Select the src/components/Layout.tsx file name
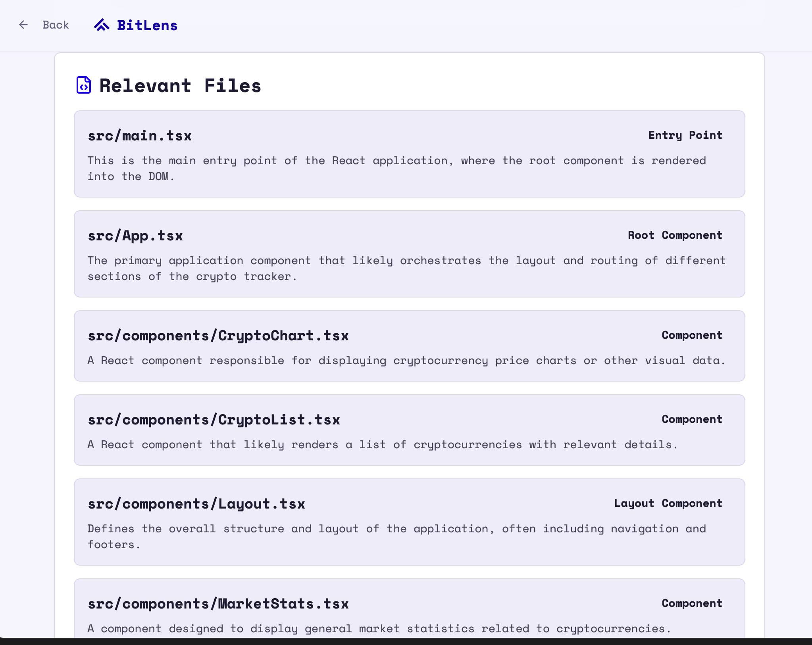 196,504
